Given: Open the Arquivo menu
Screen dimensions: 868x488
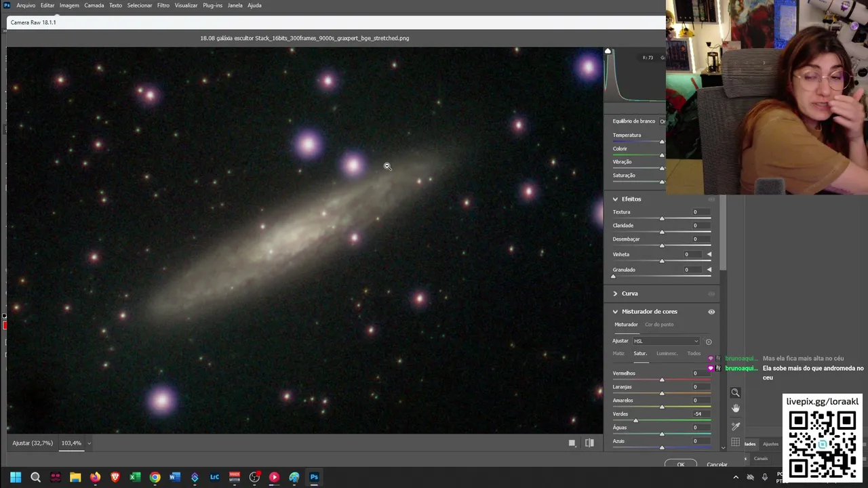Looking at the screenshot, I should (x=26, y=5).
